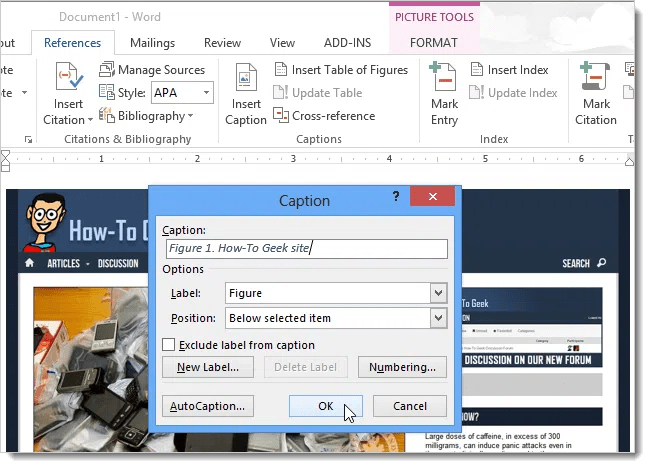Click the New Label... button
This screenshot has height=468, width=650.
(x=208, y=367)
